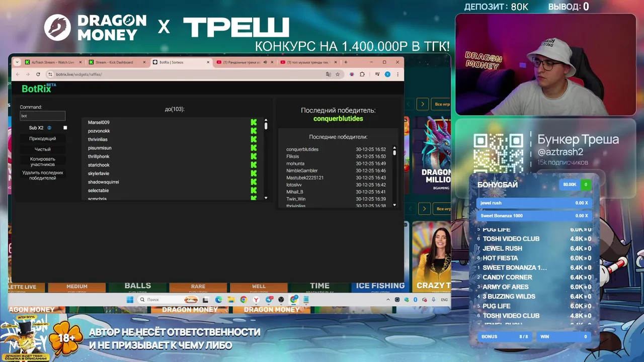Click winner Mastubek2225121 in recent list
The height and width of the screenshot is (362, 644).
pos(305,177)
